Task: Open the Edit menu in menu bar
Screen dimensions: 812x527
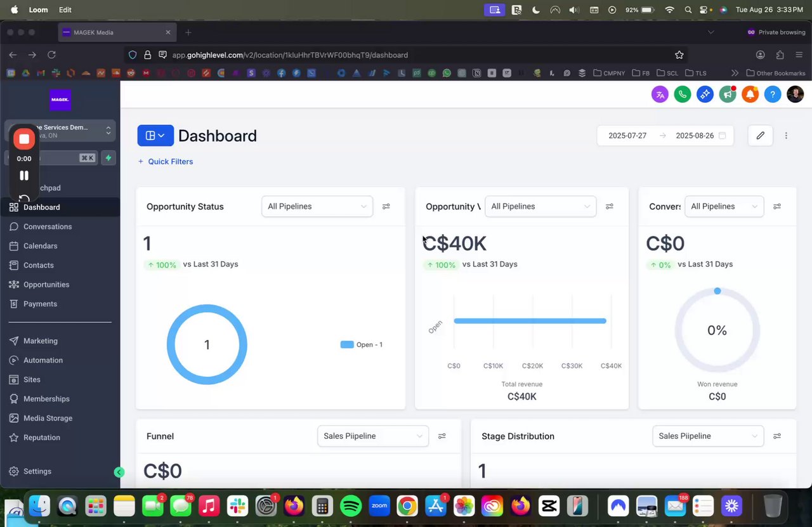Action: click(x=65, y=10)
